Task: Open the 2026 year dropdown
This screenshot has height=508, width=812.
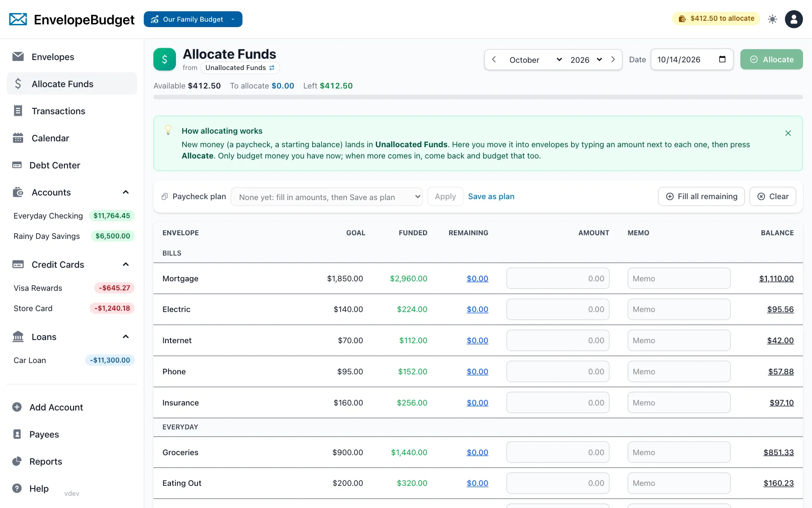Action: tap(586, 60)
